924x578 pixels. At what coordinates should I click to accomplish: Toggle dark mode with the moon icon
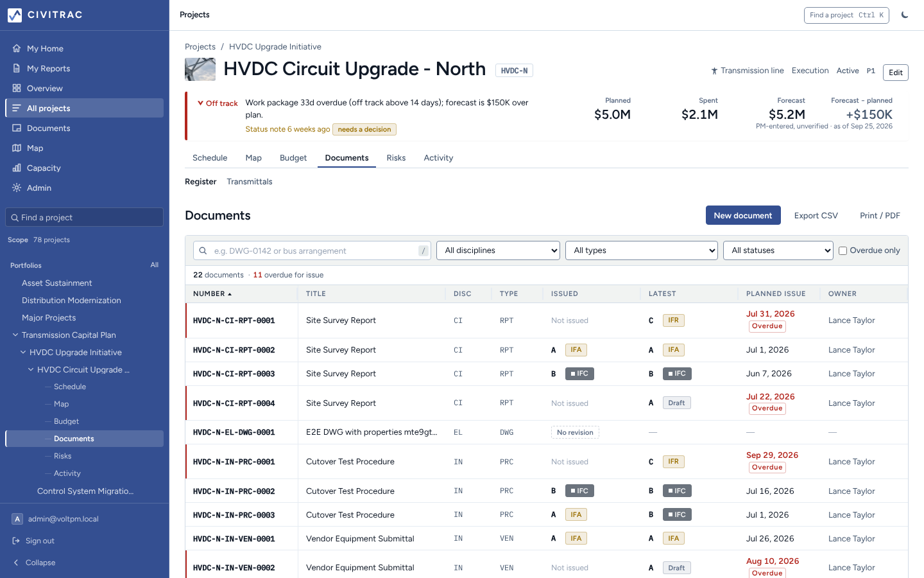click(905, 15)
